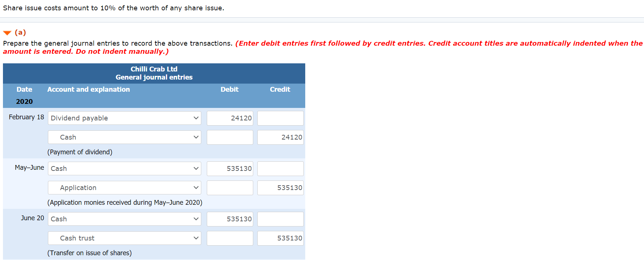Click the empty debit field for Application row
The image size is (644, 260).
(x=230, y=187)
